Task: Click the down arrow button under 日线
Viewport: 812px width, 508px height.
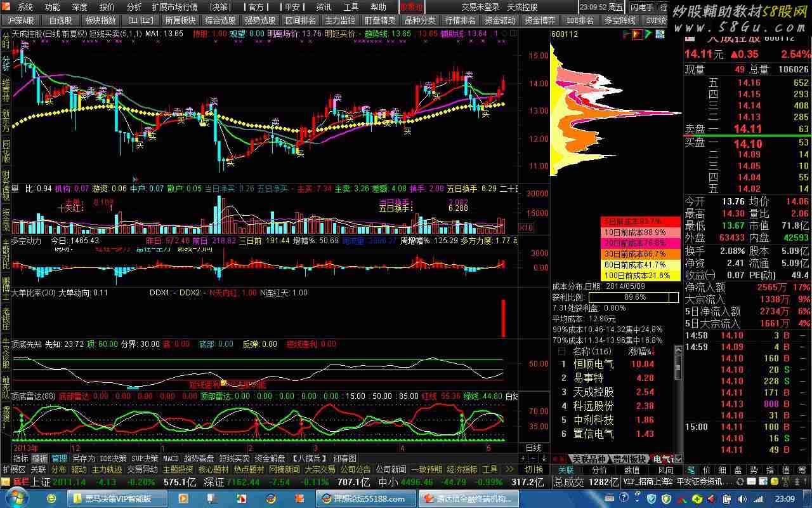Action: [x=542, y=458]
